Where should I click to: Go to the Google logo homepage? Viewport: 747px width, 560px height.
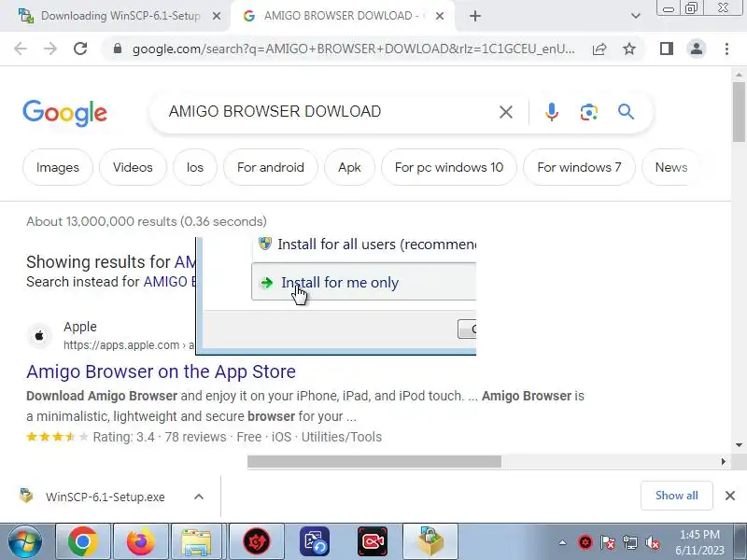pos(64,113)
